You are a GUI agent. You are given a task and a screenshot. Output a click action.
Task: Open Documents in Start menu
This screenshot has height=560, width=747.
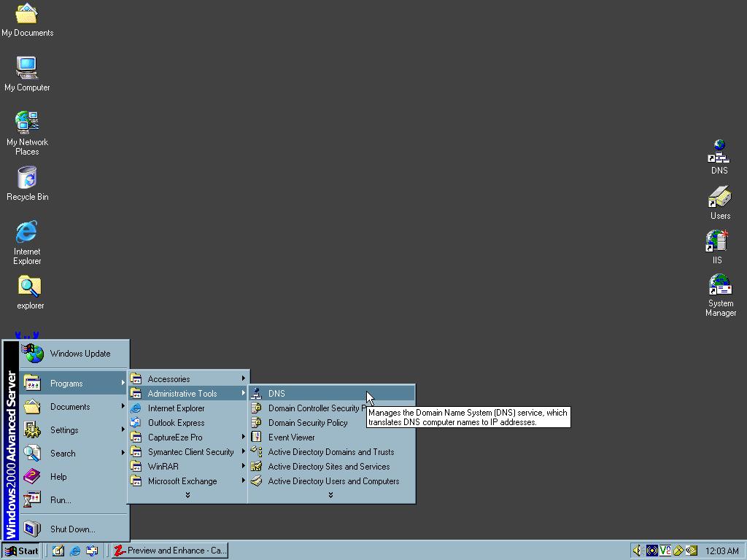(x=74, y=407)
